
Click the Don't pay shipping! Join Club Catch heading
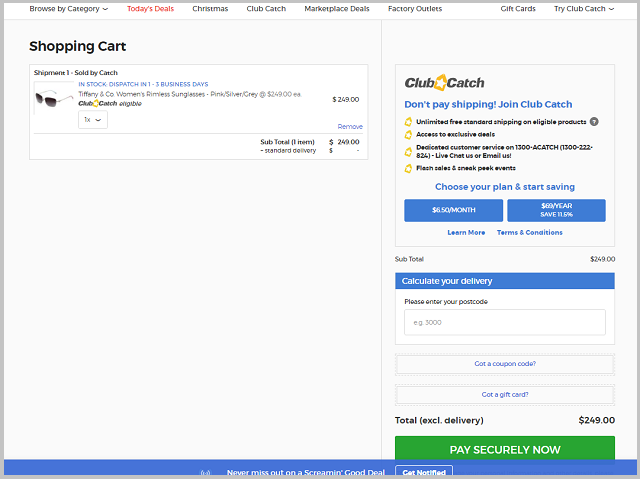pos(488,104)
